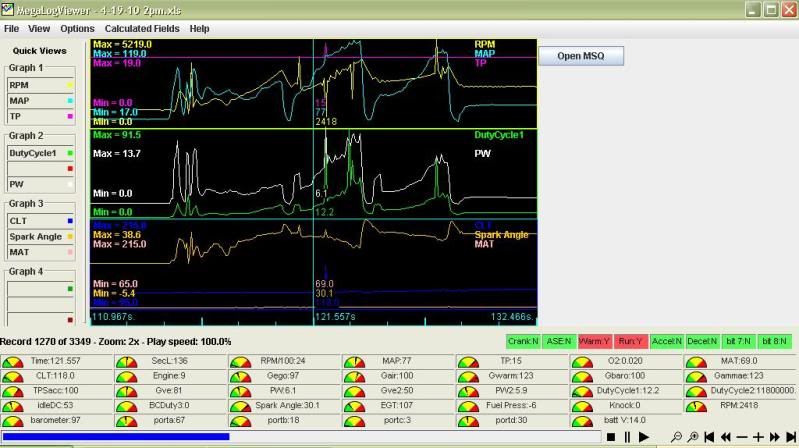799x448 pixels.
Task: Open the Calculated Fields menu
Action: coord(142,29)
